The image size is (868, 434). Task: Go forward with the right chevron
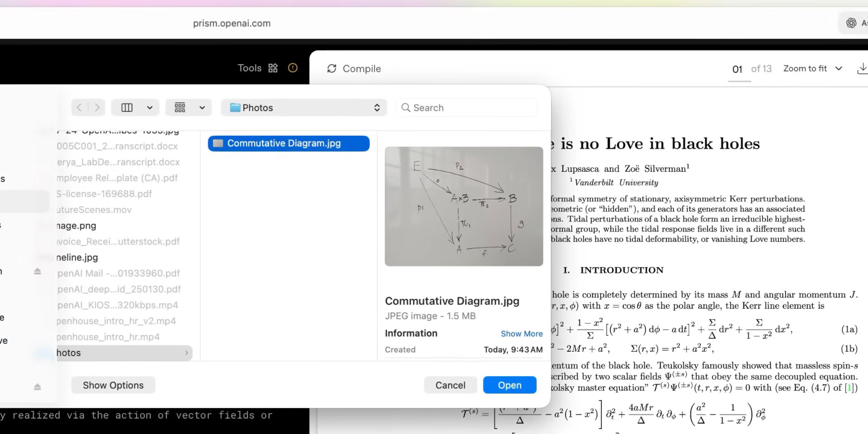tap(97, 108)
